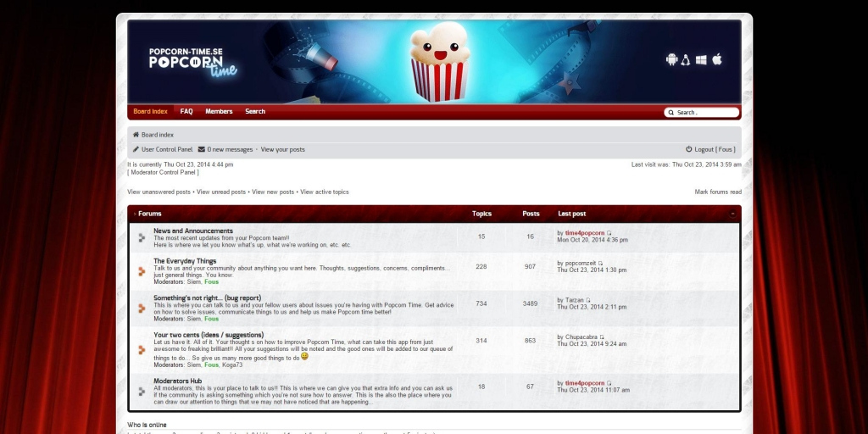Open Your two cents (ideas / suggestions) forum
The height and width of the screenshot is (434, 868).
(x=209, y=335)
